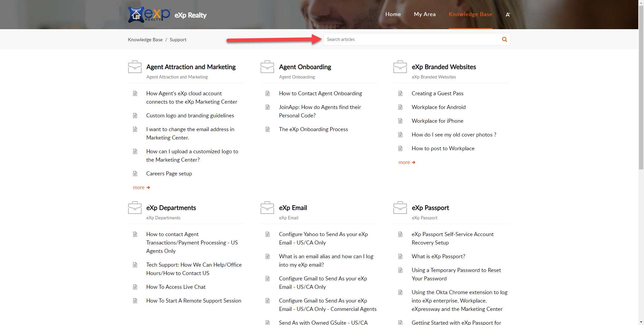Click document icon beside Creating a Guest Pass
The image size is (644, 325).
click(x=400, y=93)
